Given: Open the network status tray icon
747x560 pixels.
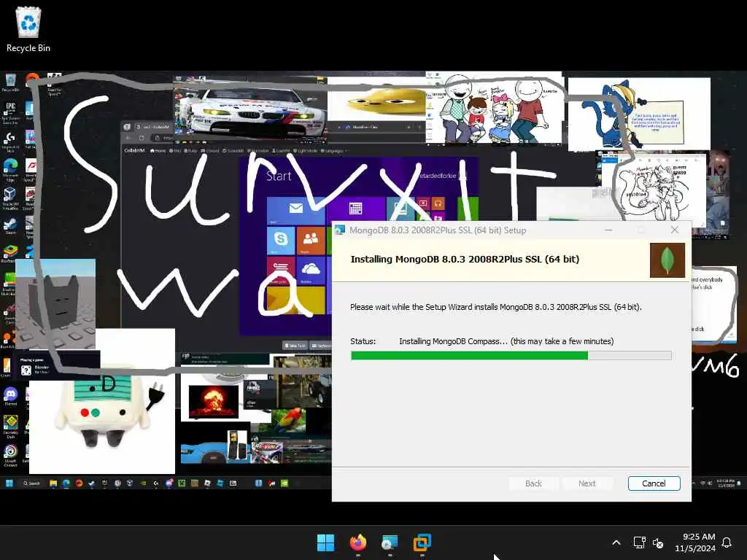Looking at the screenshot, I should [x=639, y=542].
